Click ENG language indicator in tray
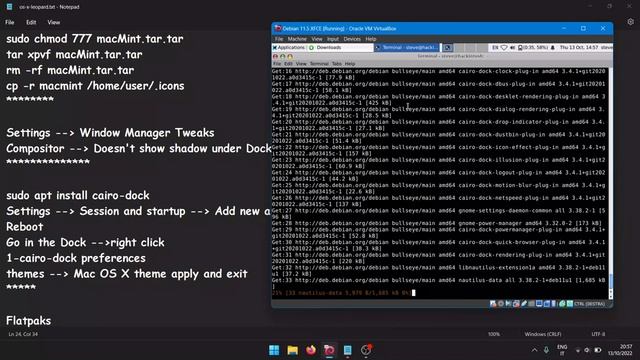Viewport: 640px width, 360px height. point(562,350)
